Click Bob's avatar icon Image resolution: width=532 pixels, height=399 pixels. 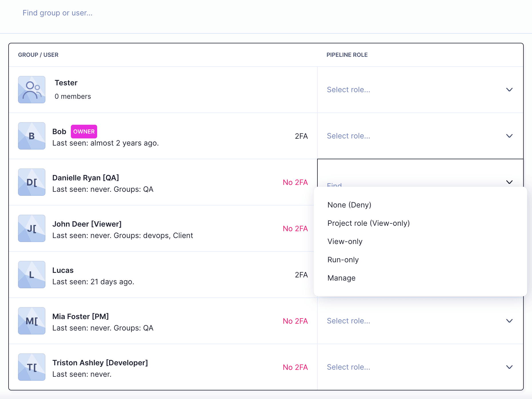pyautogui.click(x=32, y=136)
